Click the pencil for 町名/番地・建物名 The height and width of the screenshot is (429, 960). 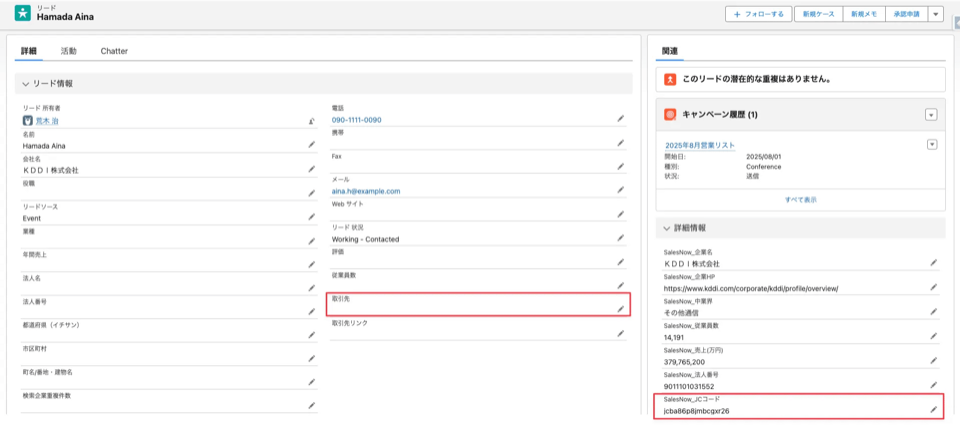(312, 382)
